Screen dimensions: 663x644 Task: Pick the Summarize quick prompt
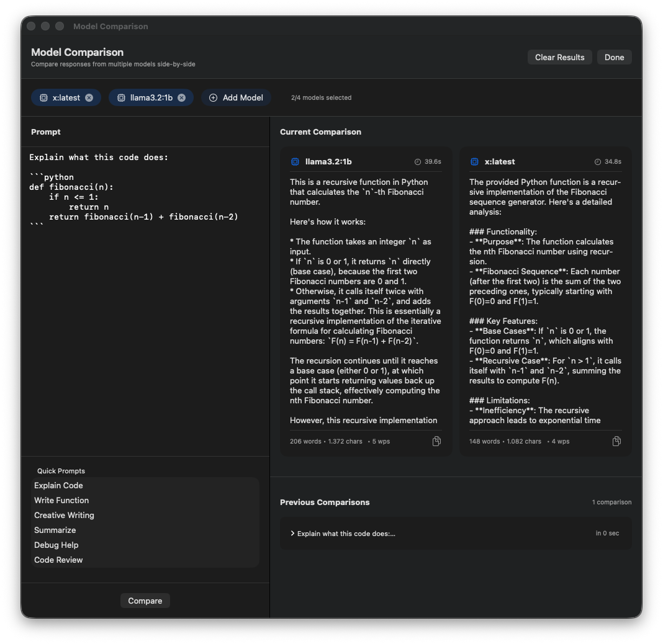pyautogui.click(x=55, y=530)
